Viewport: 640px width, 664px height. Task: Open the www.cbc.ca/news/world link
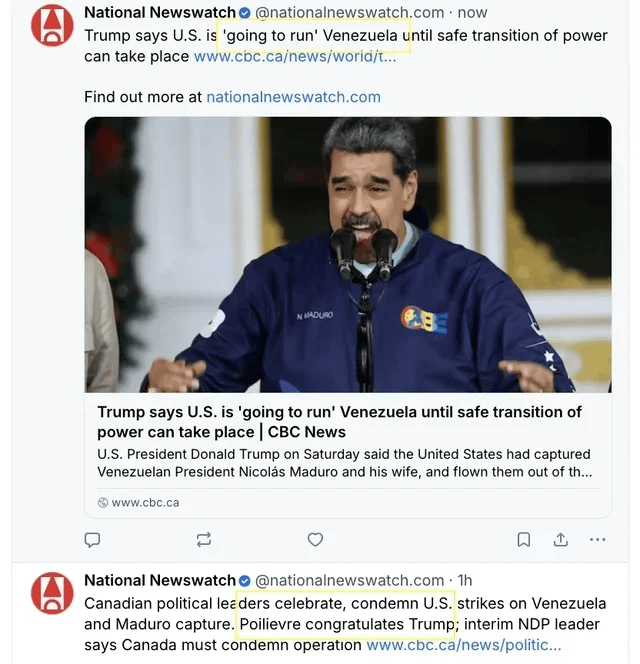click(x=295, y=56)
